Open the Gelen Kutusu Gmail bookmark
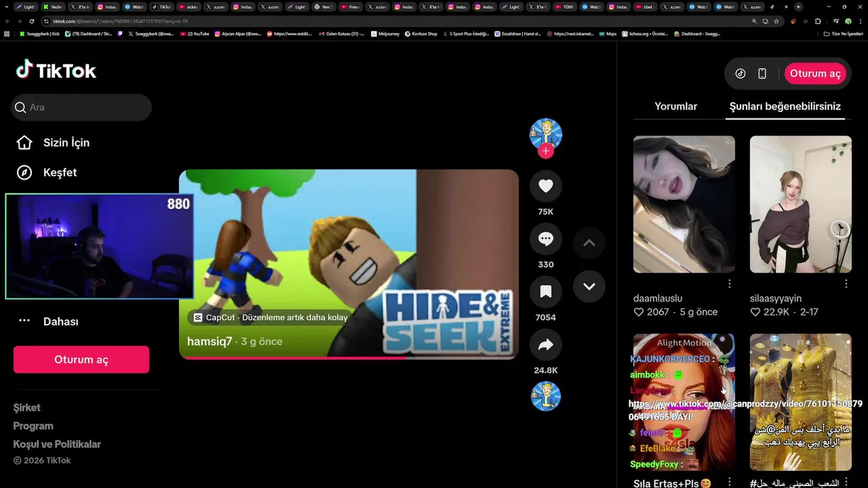Image resolution: width=868 pixels, height=488 pixels. point(343,33)
